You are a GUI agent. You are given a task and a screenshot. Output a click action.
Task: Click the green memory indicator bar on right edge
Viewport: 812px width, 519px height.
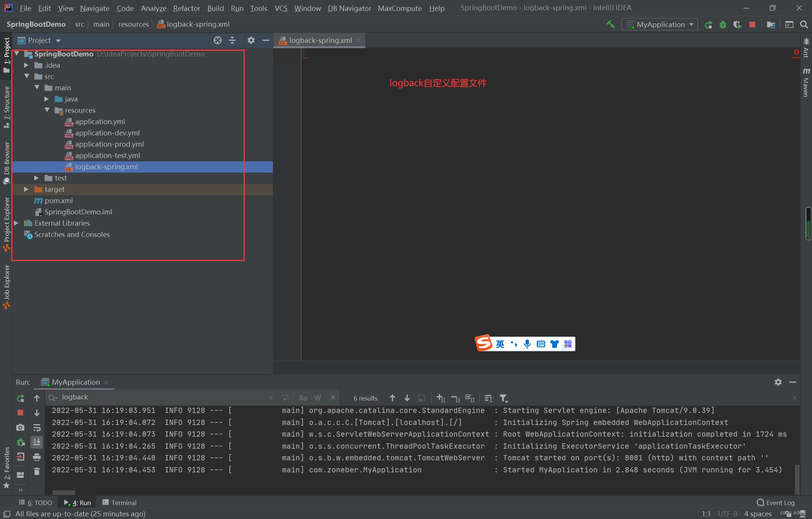[808, 225]
